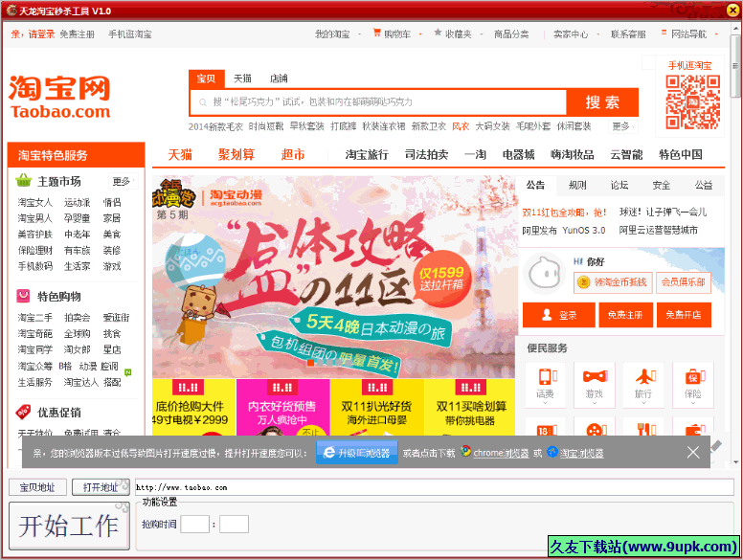Select the 天猫 search tab
The height and width of the screenshot is (560, 743).
(242, 78)
